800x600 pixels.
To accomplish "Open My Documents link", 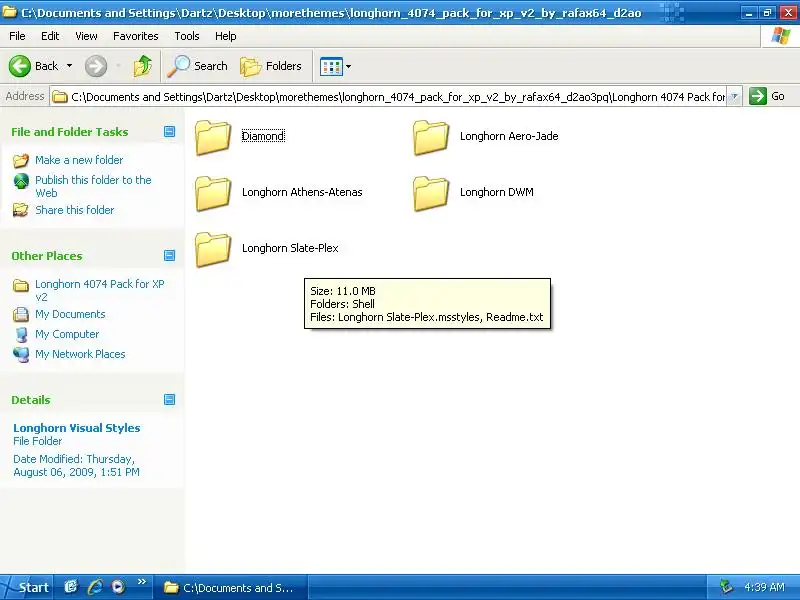I will [x=70, y=314].
